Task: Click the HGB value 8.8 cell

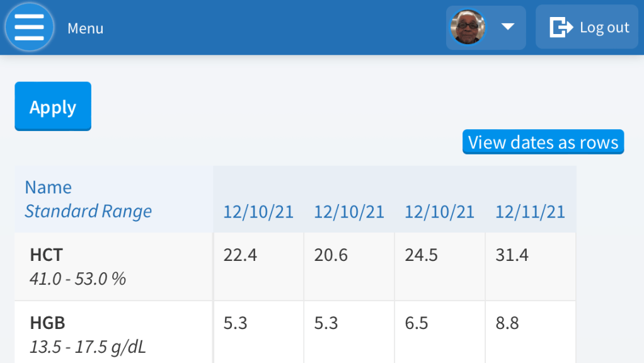Action: 507,323
